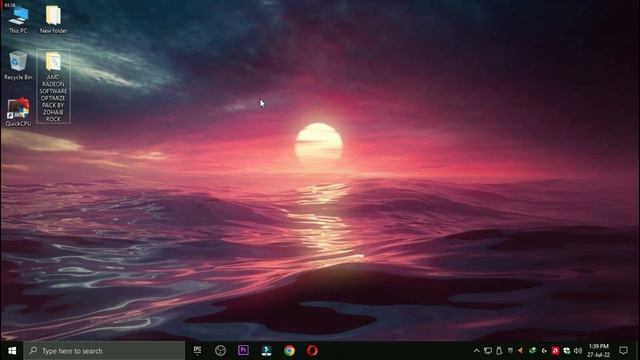The width and height of the screenshot is (640, 360).
Task: Select the This PC desktop icon
Action: click(x=18, y=20)
